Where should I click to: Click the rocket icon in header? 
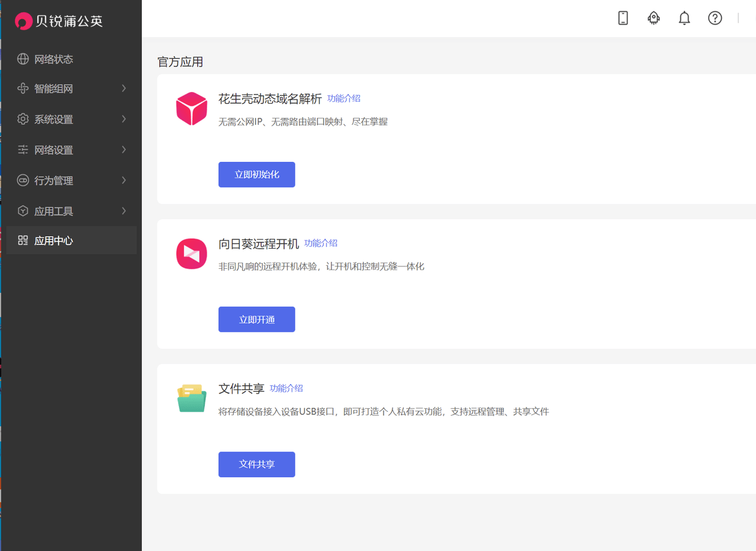coord(654,18)
